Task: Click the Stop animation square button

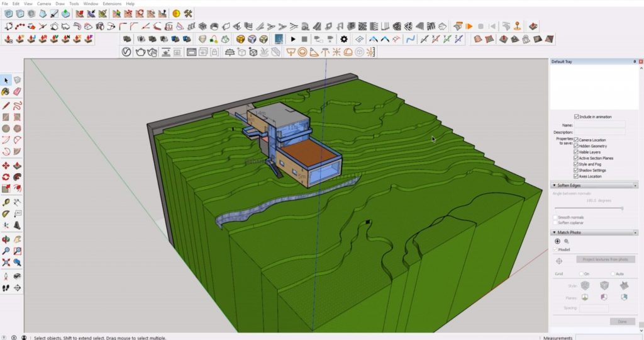Action: 304,39
